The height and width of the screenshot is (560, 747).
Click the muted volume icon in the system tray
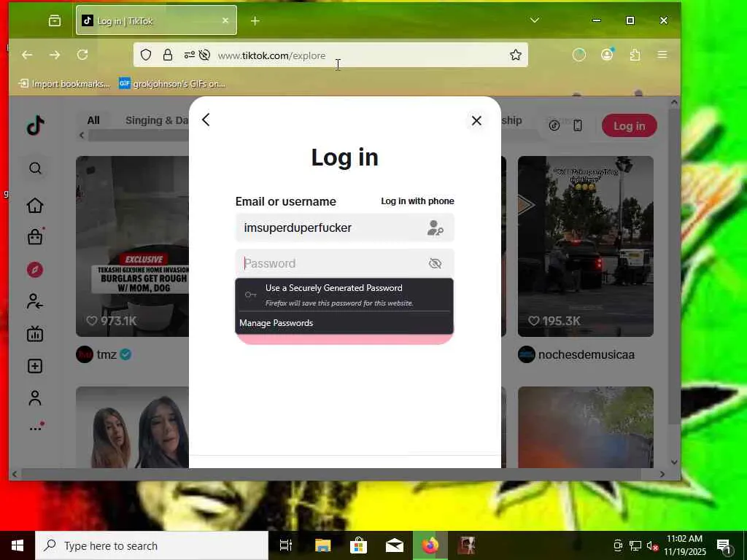[x=652, y=545]
